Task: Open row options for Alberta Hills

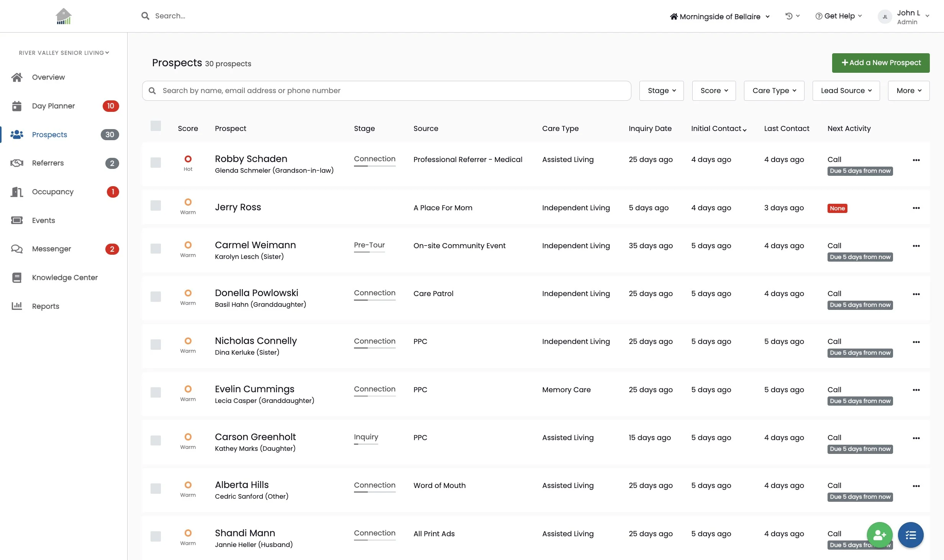Action: 916,486
